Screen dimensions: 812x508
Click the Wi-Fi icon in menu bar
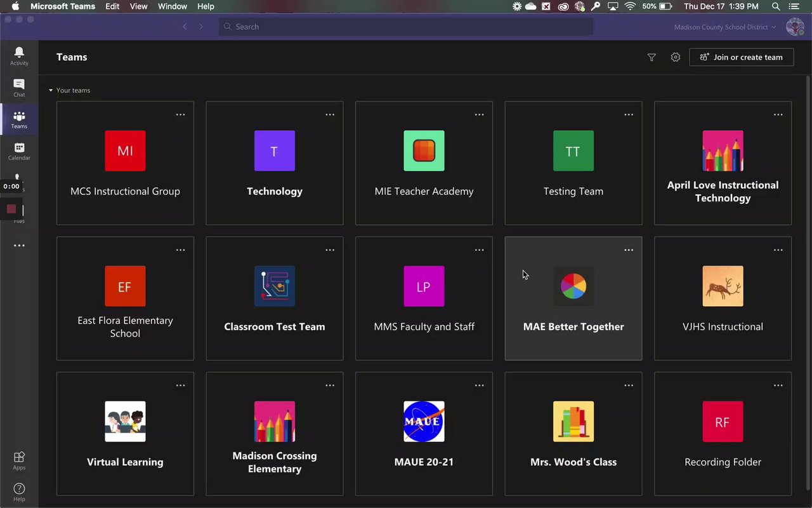click(x=630, y=6)
